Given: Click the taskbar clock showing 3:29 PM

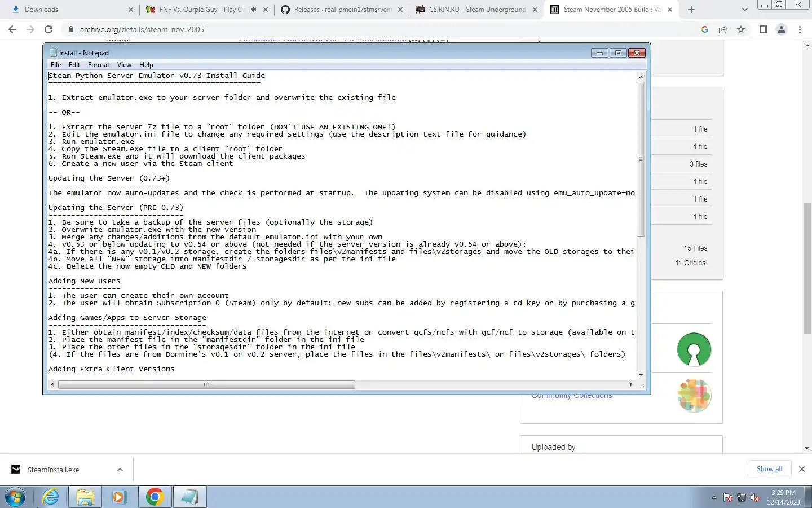Looking at the screenshot, I should tap(783, 497).
